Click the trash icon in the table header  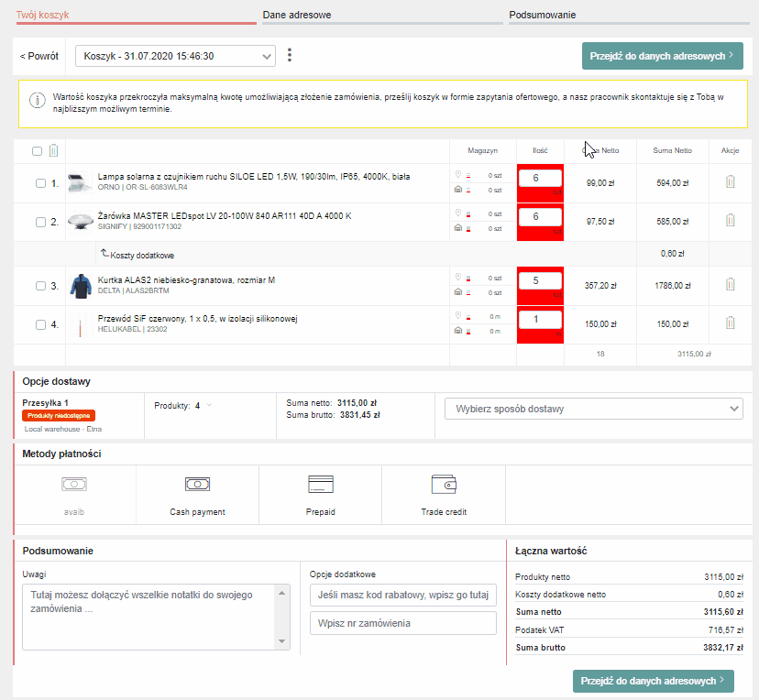53,151
